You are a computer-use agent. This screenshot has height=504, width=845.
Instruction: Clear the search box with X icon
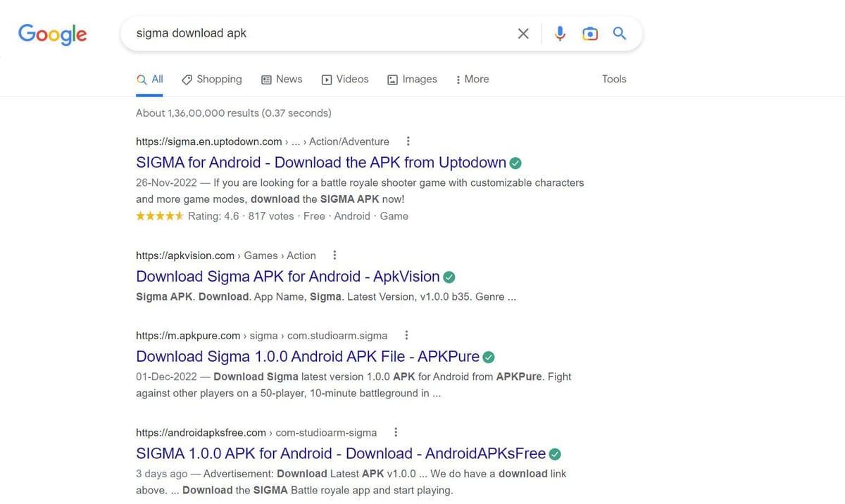(523, 34)
